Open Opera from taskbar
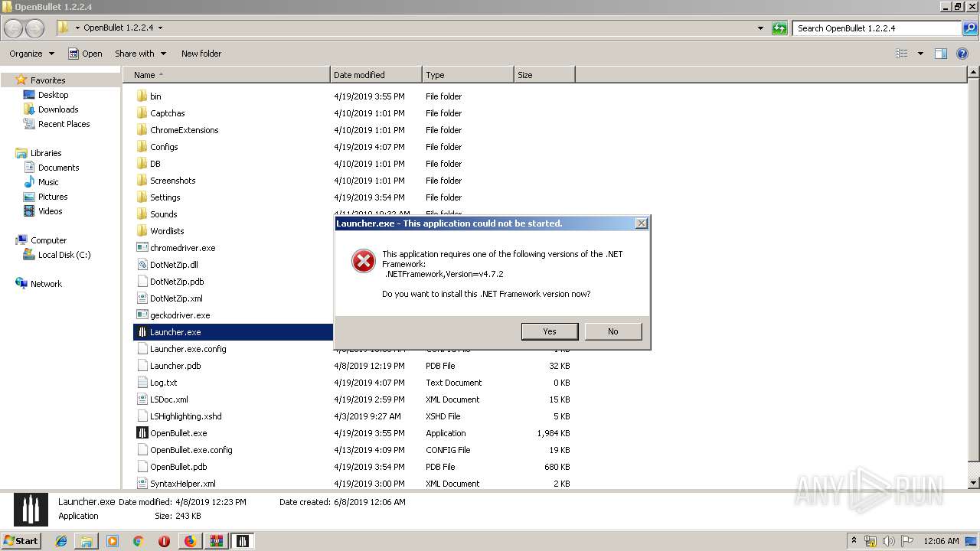This screenshot has height=551, width=980. pyautogui.click(x=164, y=541)
